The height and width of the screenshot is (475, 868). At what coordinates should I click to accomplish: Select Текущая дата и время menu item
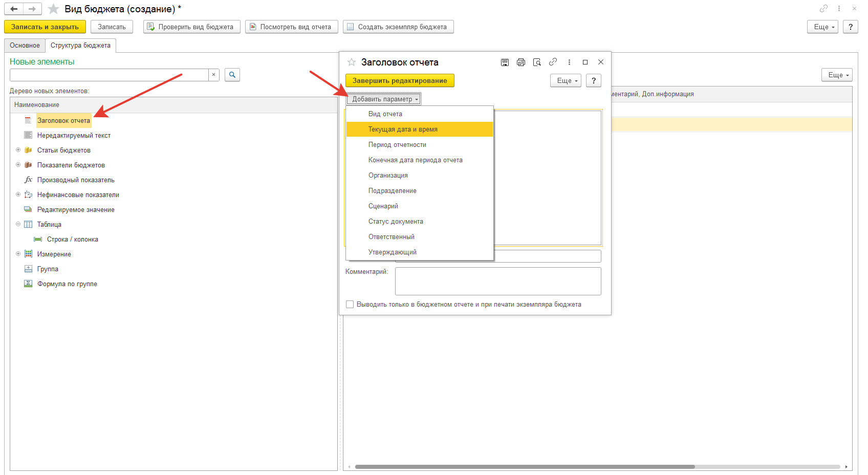pos(403,129)
